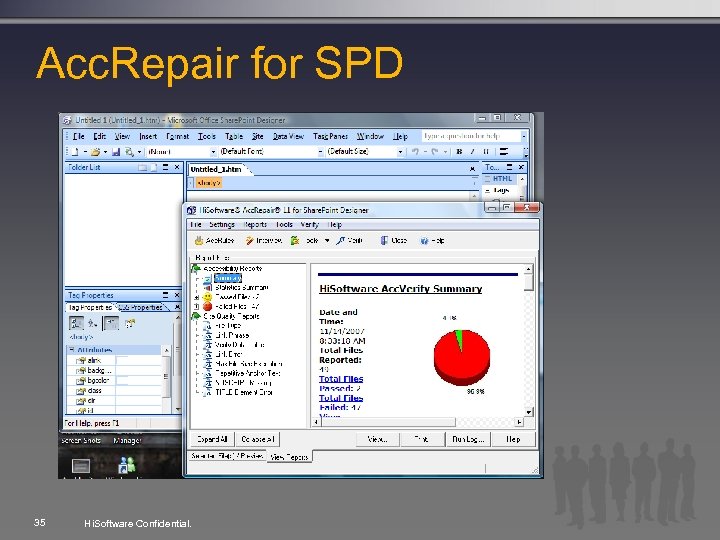
Task: Click the text alignment icon in the formatting toolbar
Action: (504, 152)
